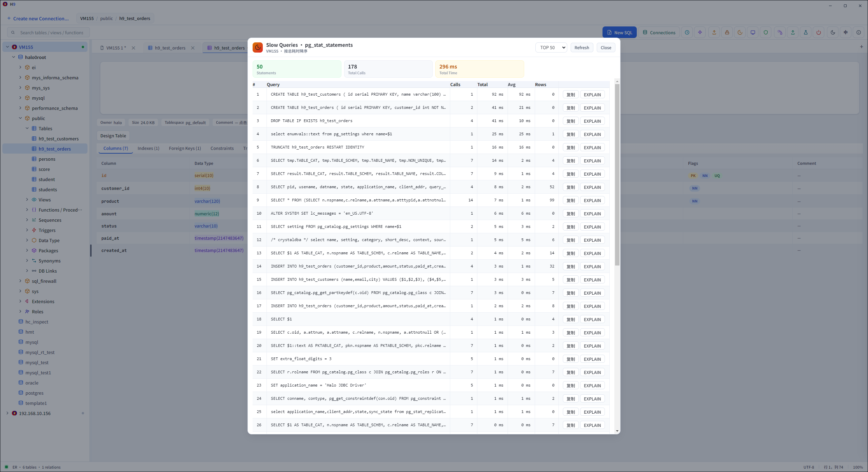The image size is (868, 472).
Task: Collapse the Tables folder in public schema
Action: (27, 129)
